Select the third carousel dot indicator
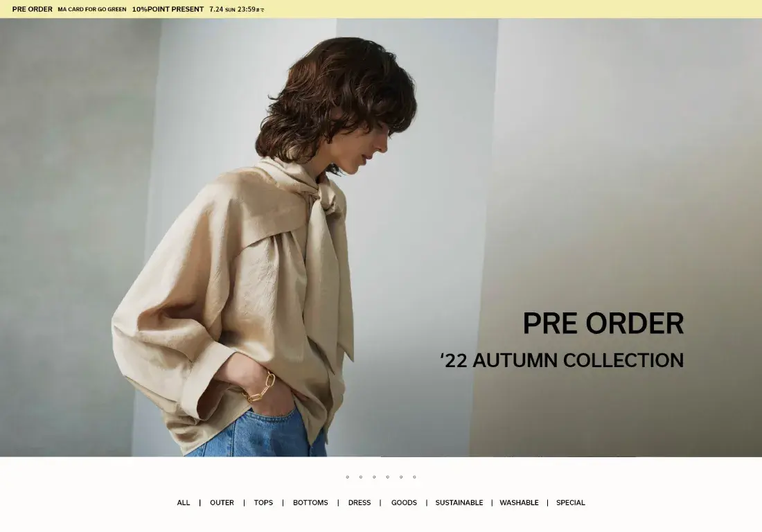Screen dimensions: 762x532 (x=374, y=477)
